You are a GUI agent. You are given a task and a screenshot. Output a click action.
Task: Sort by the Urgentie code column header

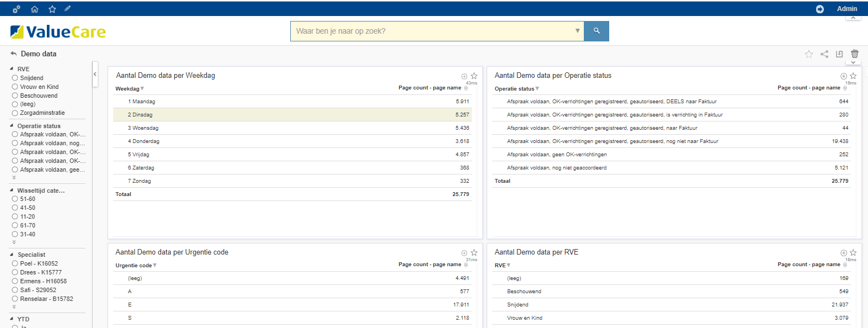pos(134,266)
